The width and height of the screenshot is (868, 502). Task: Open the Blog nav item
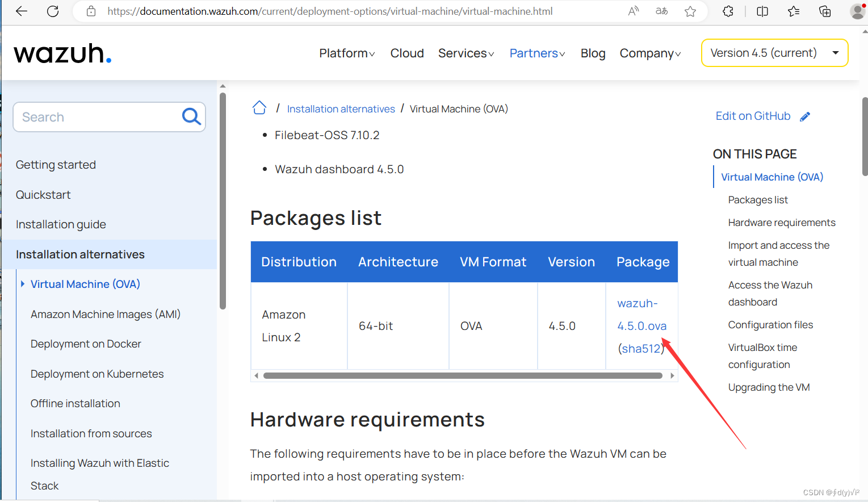[593, 53]
